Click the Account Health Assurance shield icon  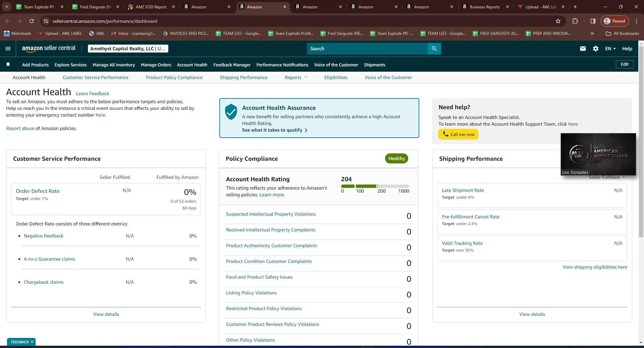(x=231, y=112)
